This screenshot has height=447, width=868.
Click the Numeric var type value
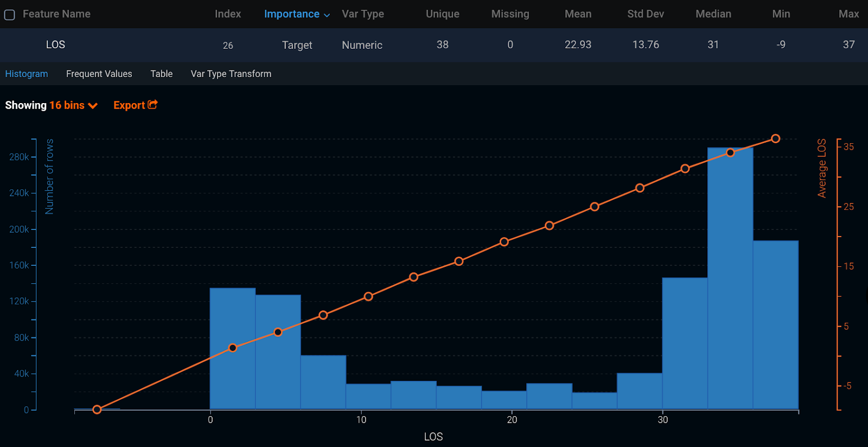point(362,45)
